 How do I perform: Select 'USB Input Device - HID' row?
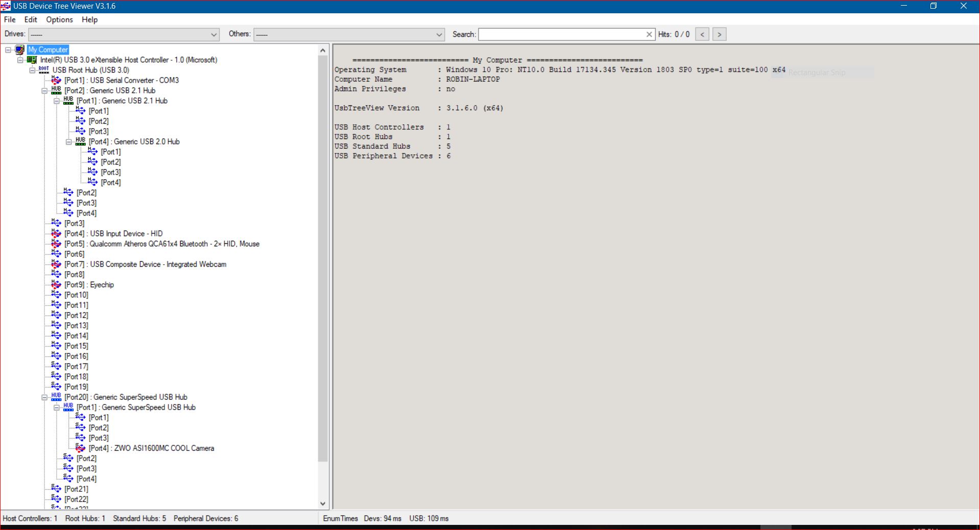coord(113,234)
